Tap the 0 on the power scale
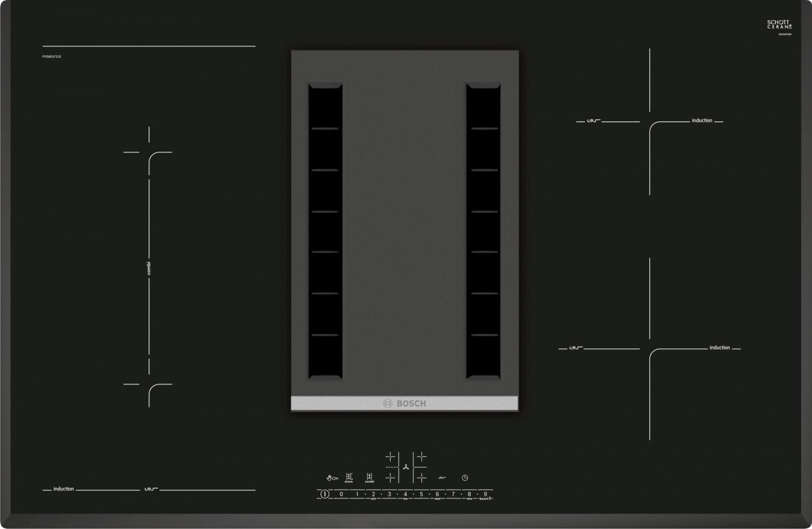Screen dimensions: 812x529 click(x=341, y=494)
